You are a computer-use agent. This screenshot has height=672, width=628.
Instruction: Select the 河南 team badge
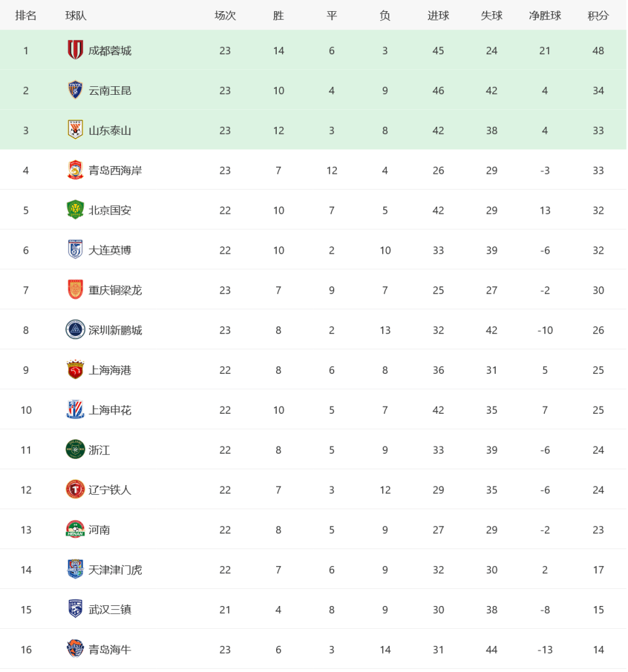(x=75, y=529)
